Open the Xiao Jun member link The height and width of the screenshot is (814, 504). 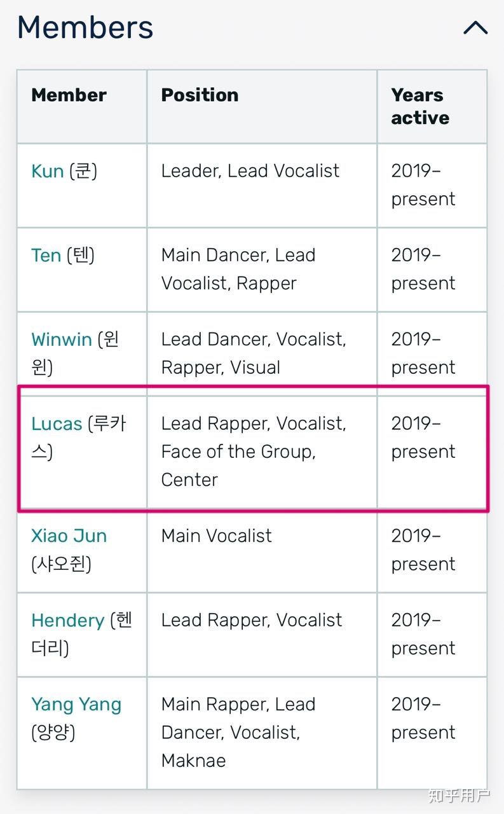(x=69, y=535)
